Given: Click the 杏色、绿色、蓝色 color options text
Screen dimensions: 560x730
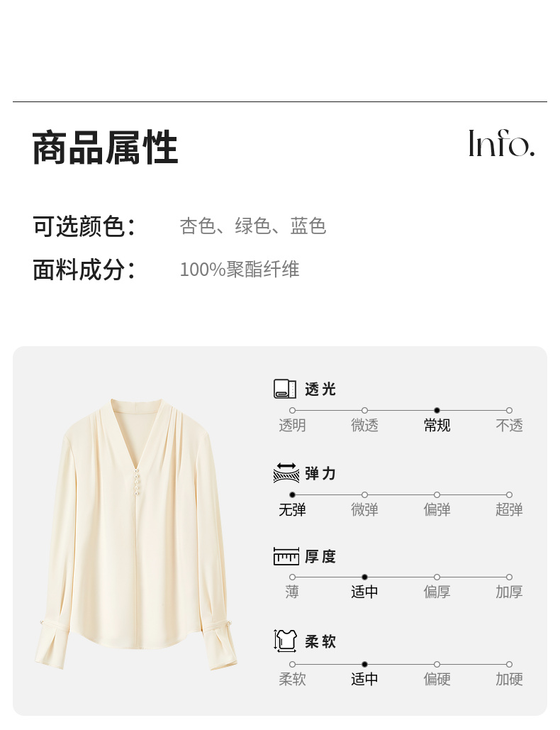Looking at the screenshot, I should click(253, 226).
